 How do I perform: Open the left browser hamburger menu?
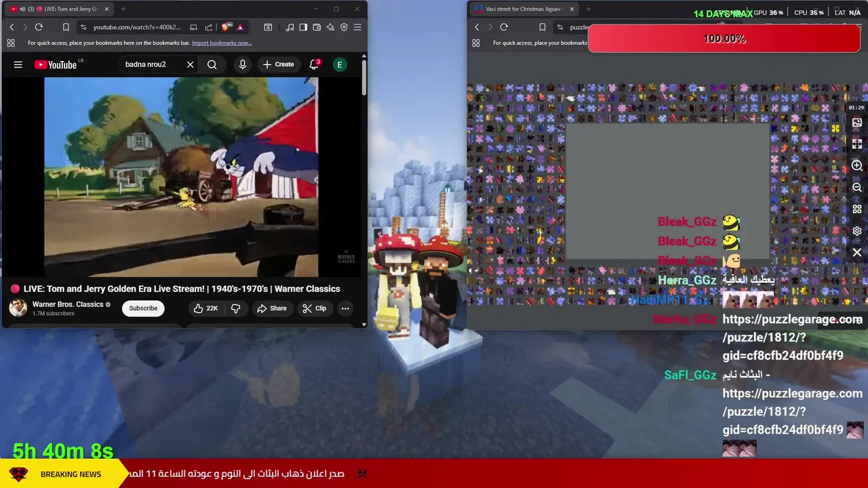tap(357, 27)
